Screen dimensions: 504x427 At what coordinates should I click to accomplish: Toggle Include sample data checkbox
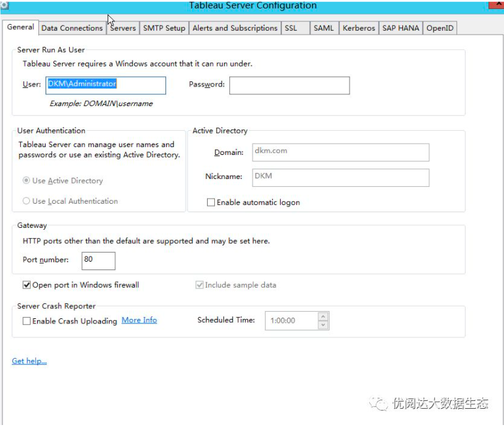(x=200, y=285)
